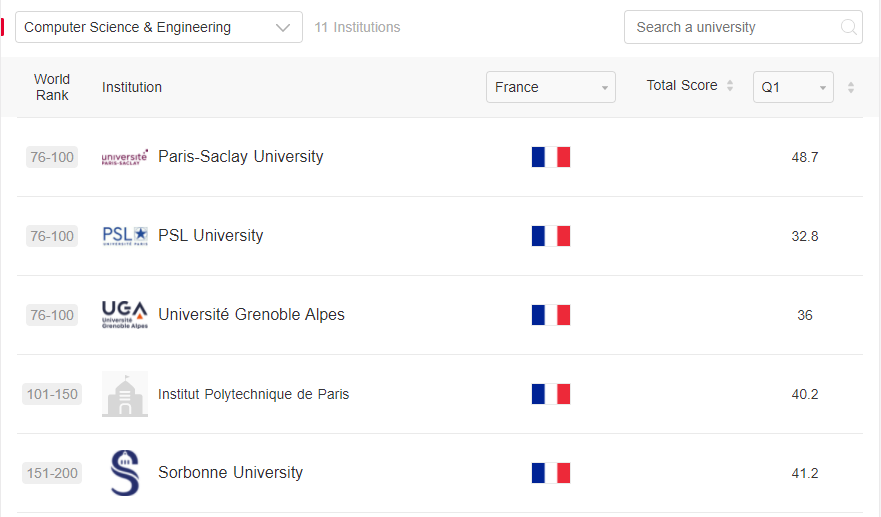Click the search magnifier icon
881x517 pixels.
(848, 27)
